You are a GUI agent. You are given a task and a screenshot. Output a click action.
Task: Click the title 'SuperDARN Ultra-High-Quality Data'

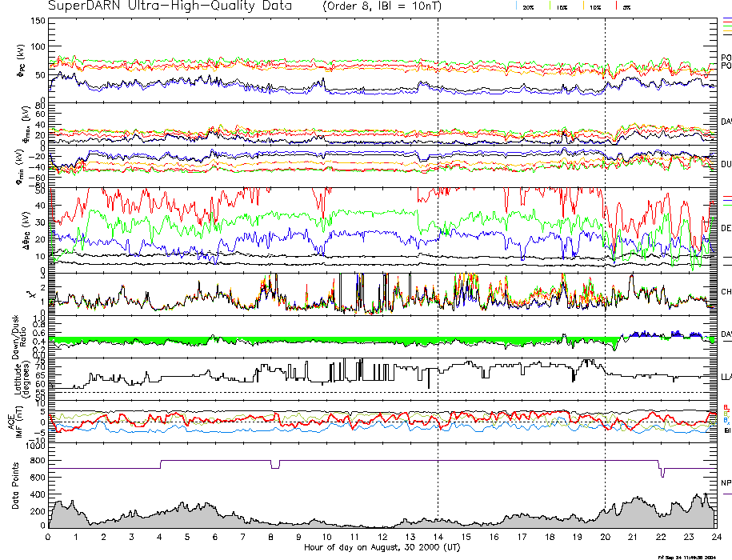[170, 6]
